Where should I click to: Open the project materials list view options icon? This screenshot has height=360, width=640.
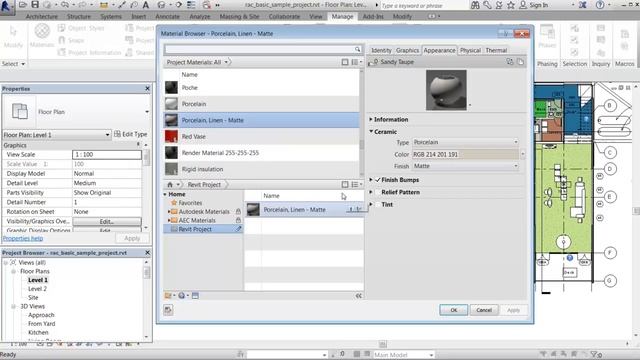(x=356, y=62)
